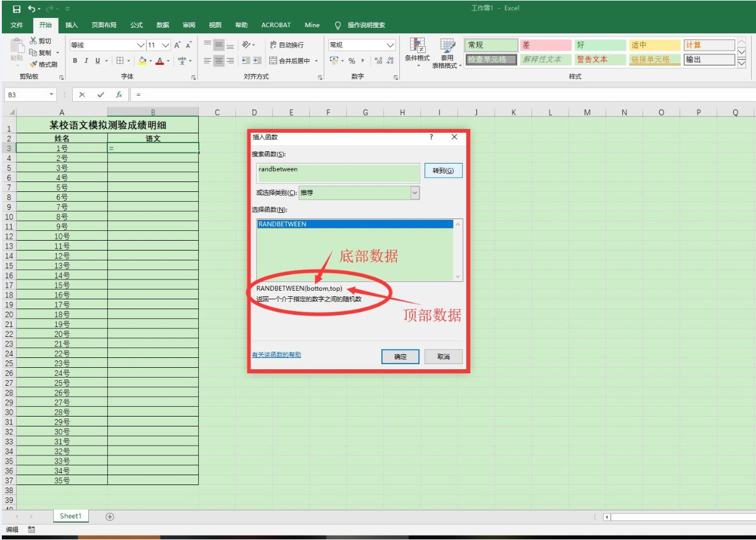Increase font size with large A icon
Viewport: 756px width, 540px height.
(178, 45)
